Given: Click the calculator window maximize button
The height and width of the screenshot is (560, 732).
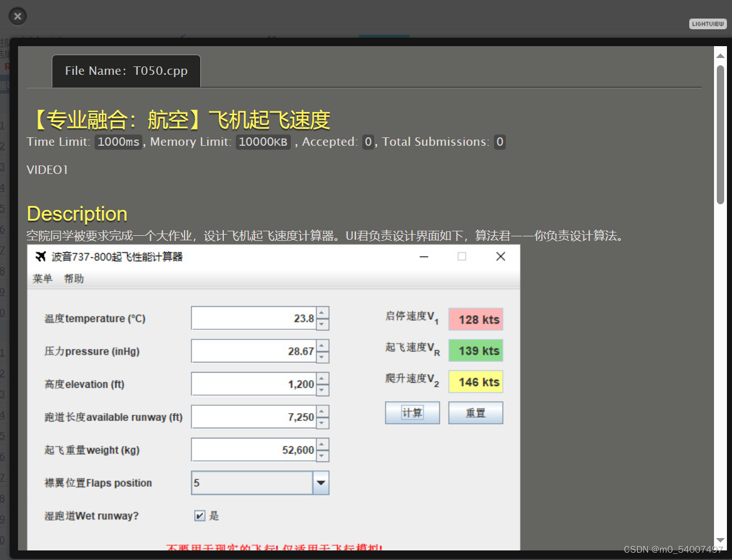Looking at the screenshot, I should (462, 257).
